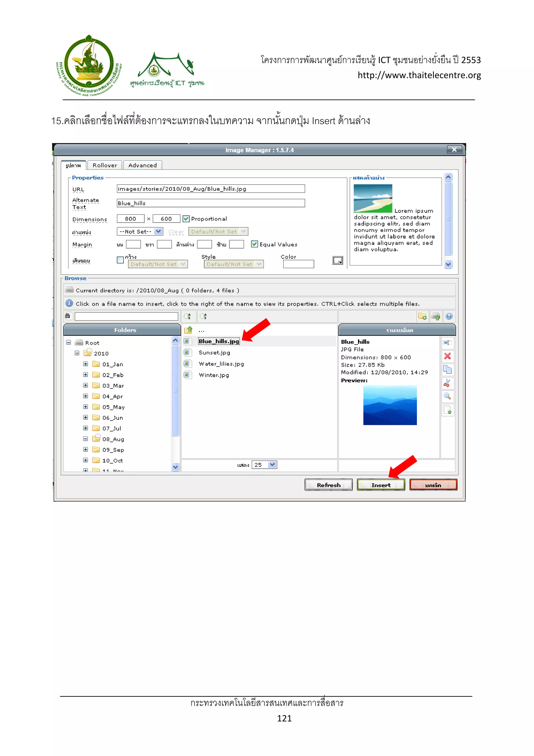Click the rename file icon

pyautogui.click(x=447, y=343)
